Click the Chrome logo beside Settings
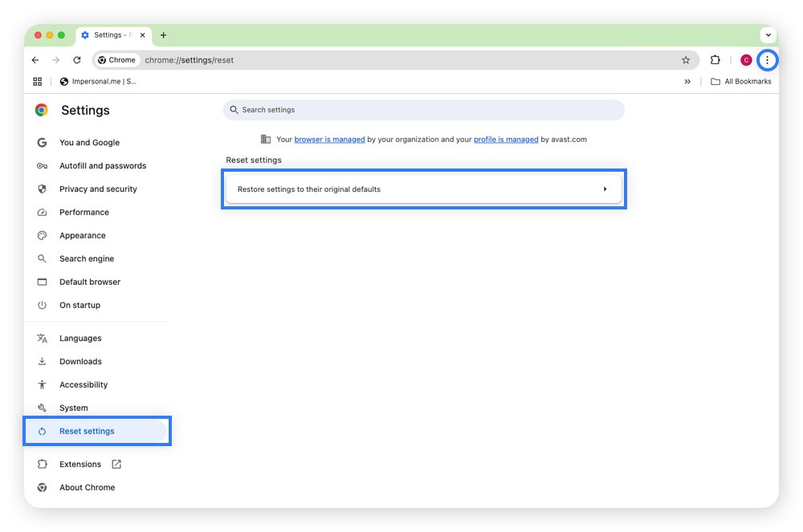This screenshot has width=803, height=532. [42, 110]
